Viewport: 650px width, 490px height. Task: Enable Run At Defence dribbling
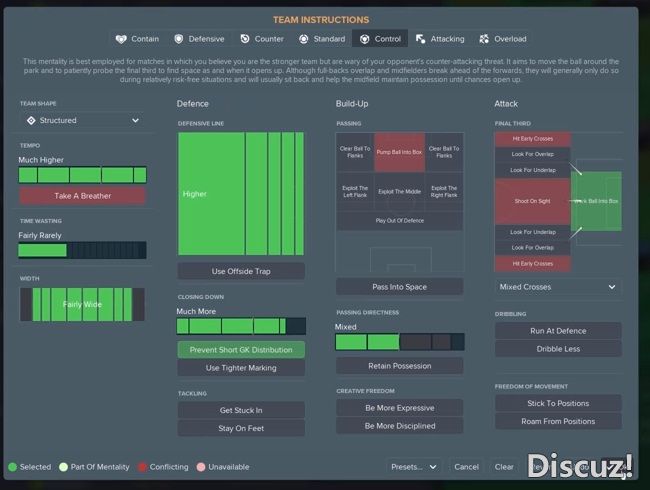point(558,331)
